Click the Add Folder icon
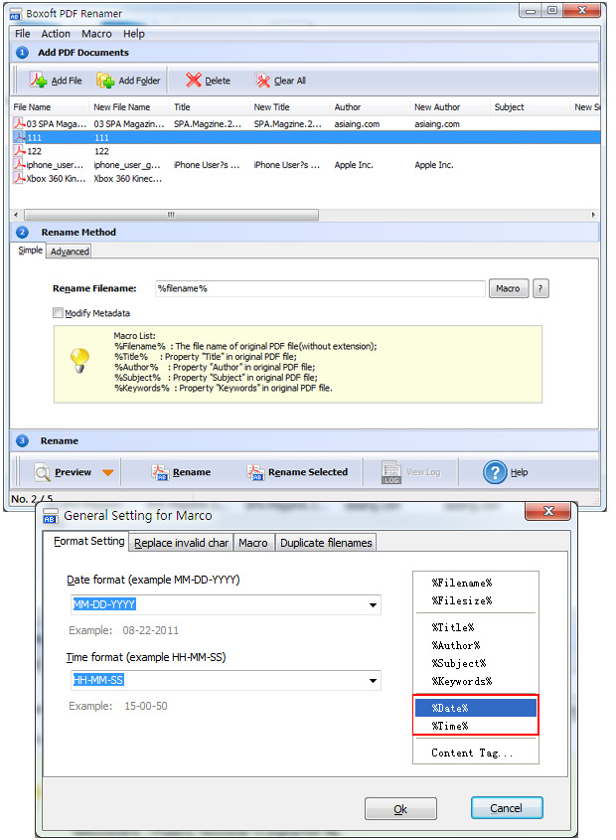616x840 pixels. tap(105, 81)
